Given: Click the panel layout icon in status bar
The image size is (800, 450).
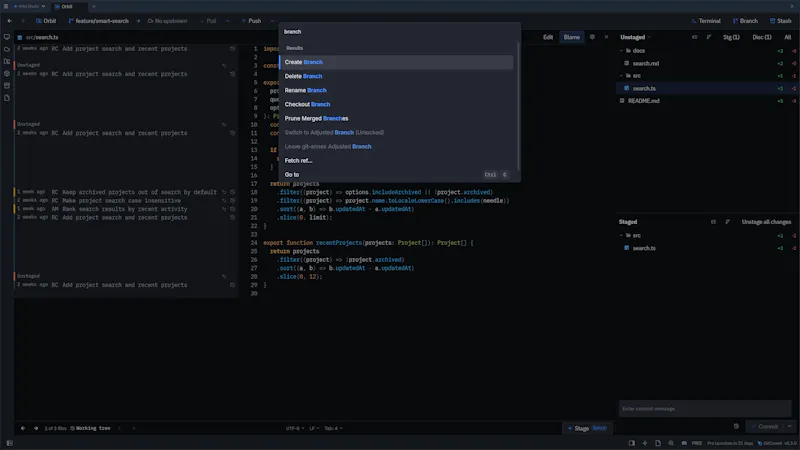Looking at the screenshot, I should (632, 443).
